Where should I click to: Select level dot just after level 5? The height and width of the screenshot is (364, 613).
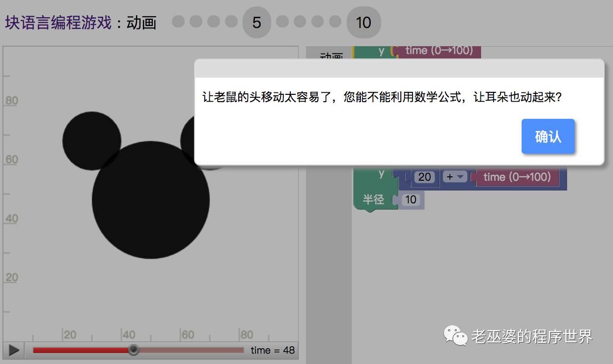[282, 22]
